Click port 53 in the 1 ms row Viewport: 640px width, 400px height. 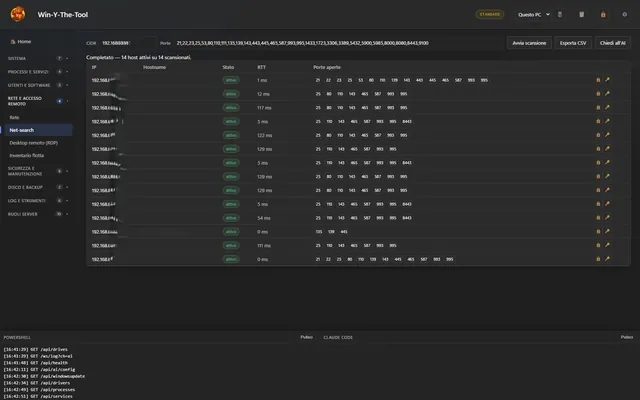pyautogui.click(x=360, y=80)
